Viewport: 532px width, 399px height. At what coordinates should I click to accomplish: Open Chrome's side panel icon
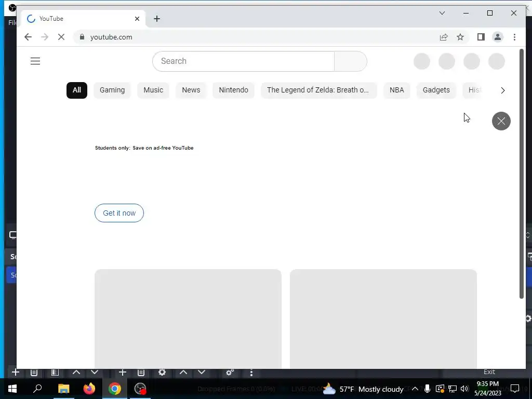(x=481, y=37)
